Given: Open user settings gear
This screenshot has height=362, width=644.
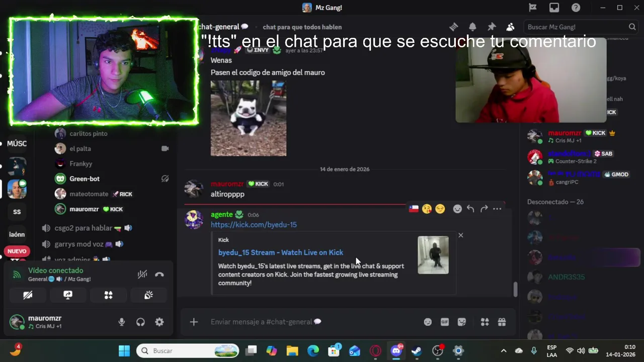Looking at the screenshot, I should [x=159, y=322].
